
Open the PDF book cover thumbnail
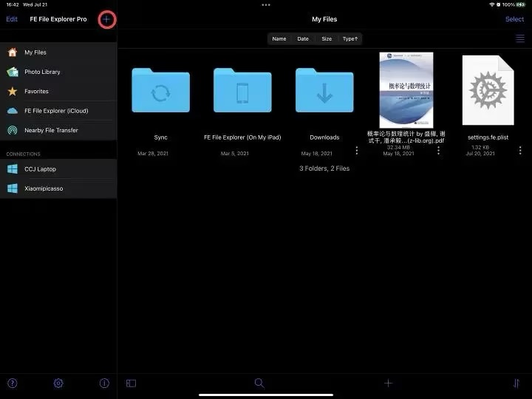pos(406,89)
